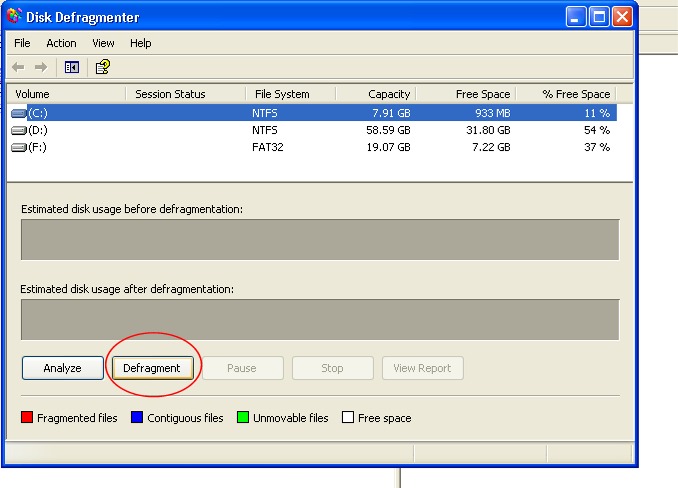Click the 7.22 GB free space cell
The height and width of the screenshot is (488, 678).
[x=491, y=147]
